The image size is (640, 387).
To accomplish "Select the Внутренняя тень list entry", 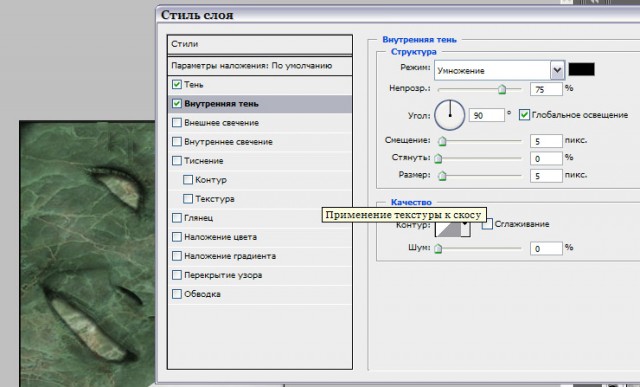I will 260,104.
